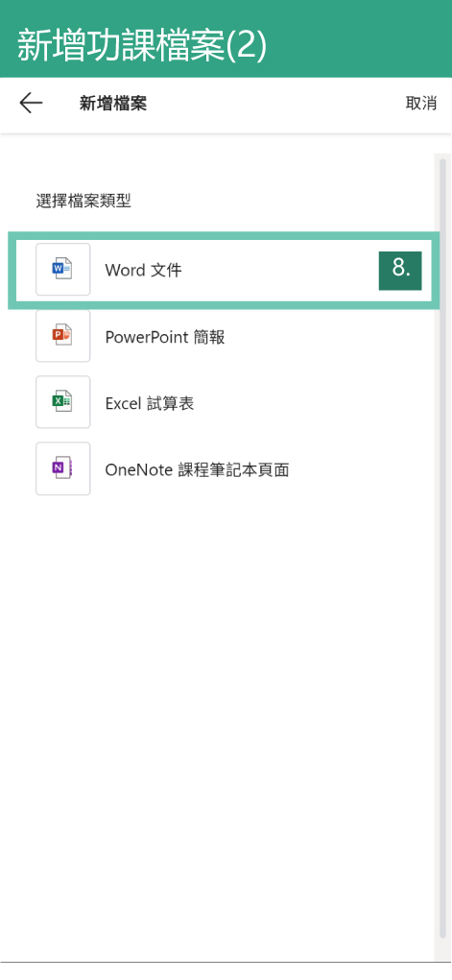Click the Word document icon
This screenshot has width=452, height=980.
pos(62,270)
